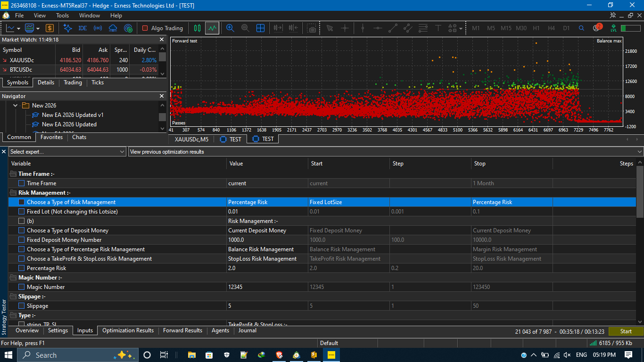Screen dimensions: 644x362
Task: Select the equidistant channel tool
Action: click(408, 28)
